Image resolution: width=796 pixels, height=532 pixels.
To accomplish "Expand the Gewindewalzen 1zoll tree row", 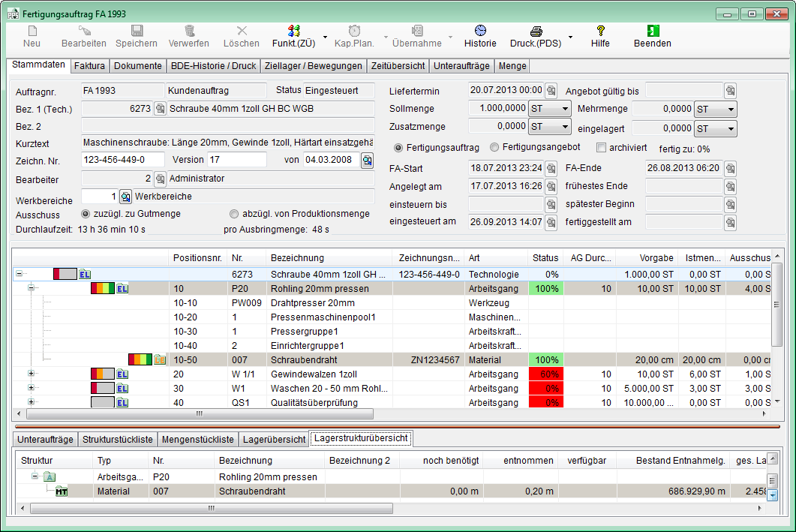I will pyautogui.click(x=32, y=374).
